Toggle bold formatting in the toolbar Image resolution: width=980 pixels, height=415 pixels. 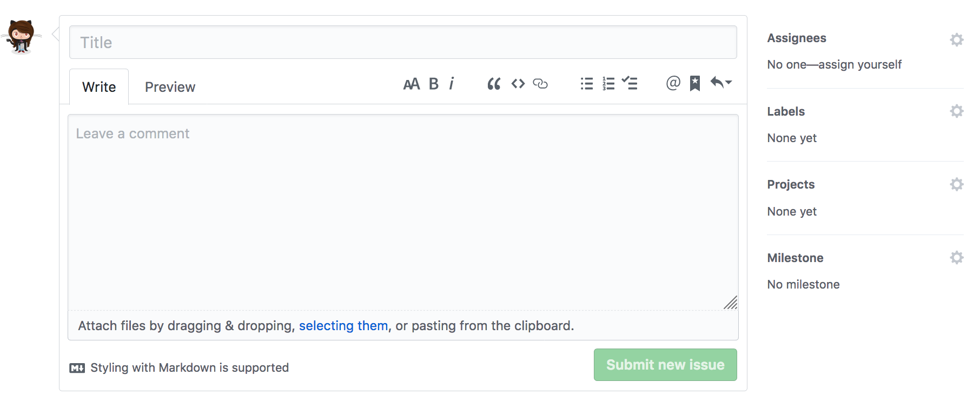(x=433, y=84)
